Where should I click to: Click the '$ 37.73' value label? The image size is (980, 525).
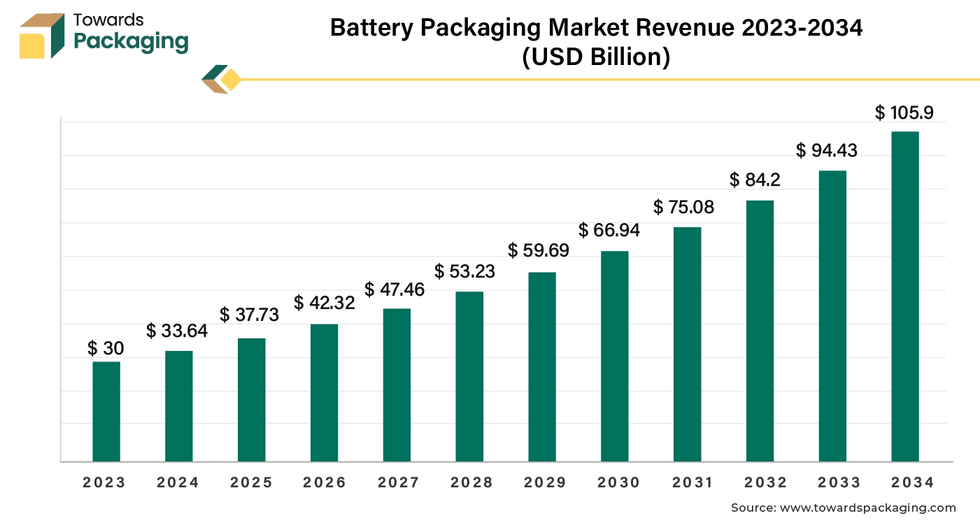point(250,315)
